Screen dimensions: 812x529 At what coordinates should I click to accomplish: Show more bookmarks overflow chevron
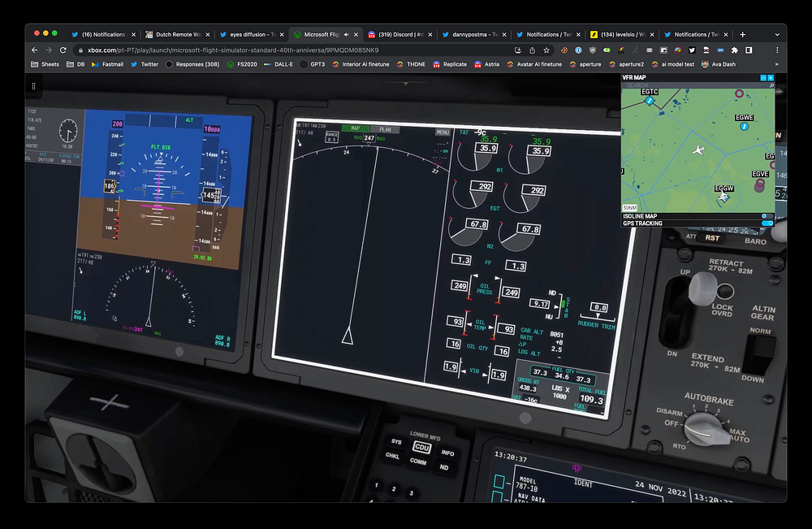click(x=776, y=64)
